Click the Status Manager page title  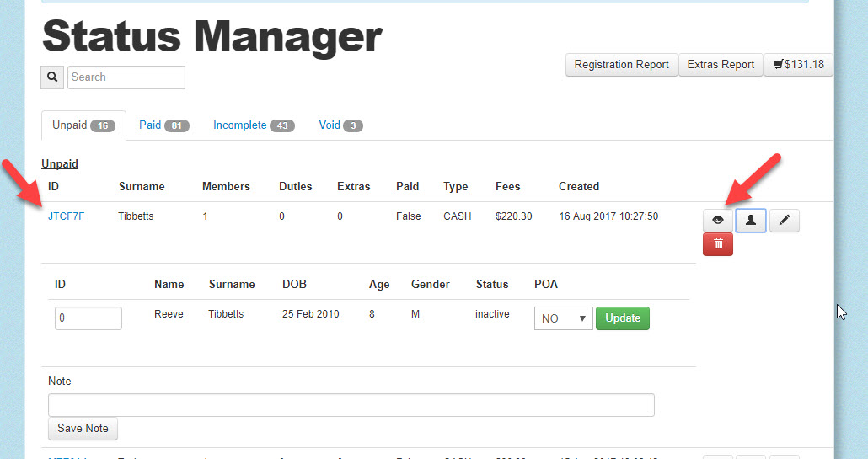tap(212, 37)
